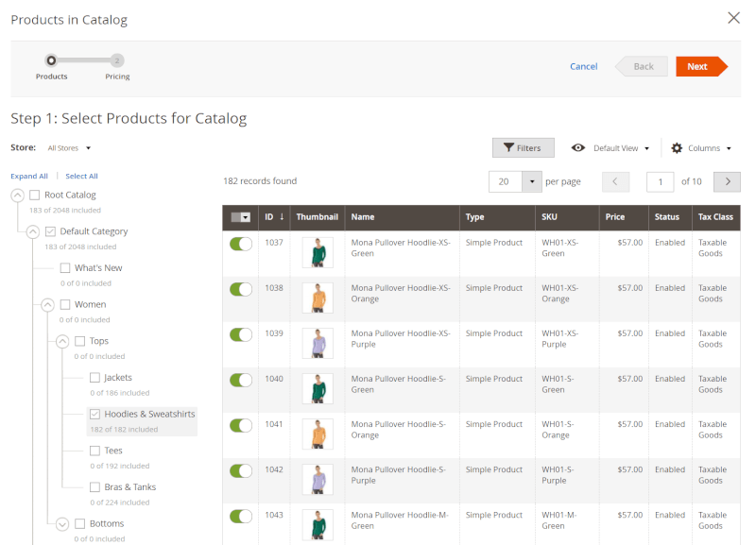Uncheck the Default Category checkbox
The height and width of the screenshot is (545, 756).
(x=50, y=231)
